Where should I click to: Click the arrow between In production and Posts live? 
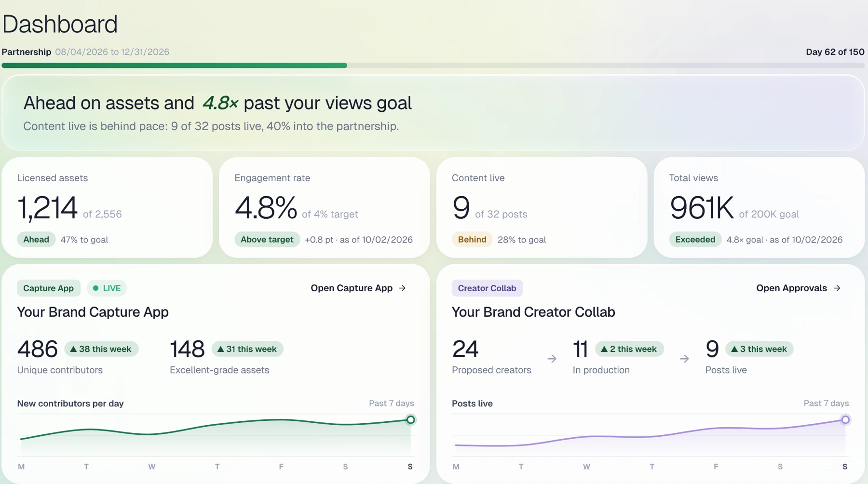(x=684, y=359)
